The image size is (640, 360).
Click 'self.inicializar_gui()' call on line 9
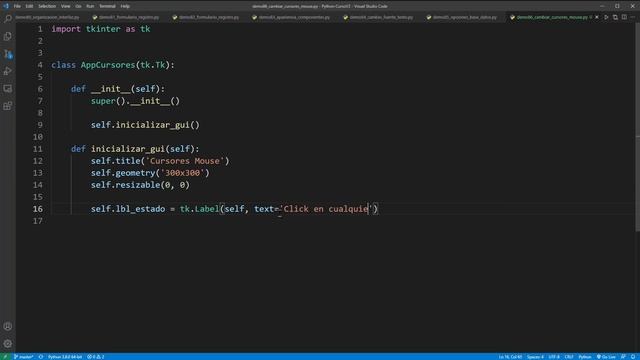coord(145,125)
